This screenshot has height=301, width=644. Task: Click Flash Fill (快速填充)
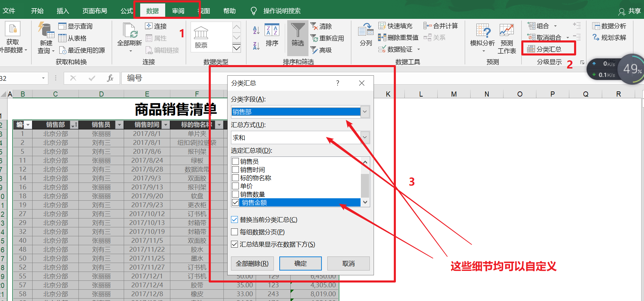(395, 26)
